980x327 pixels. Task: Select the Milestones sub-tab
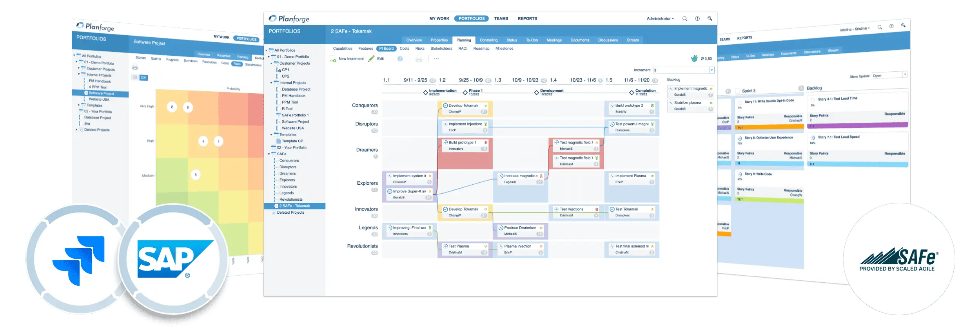point(504,49)
